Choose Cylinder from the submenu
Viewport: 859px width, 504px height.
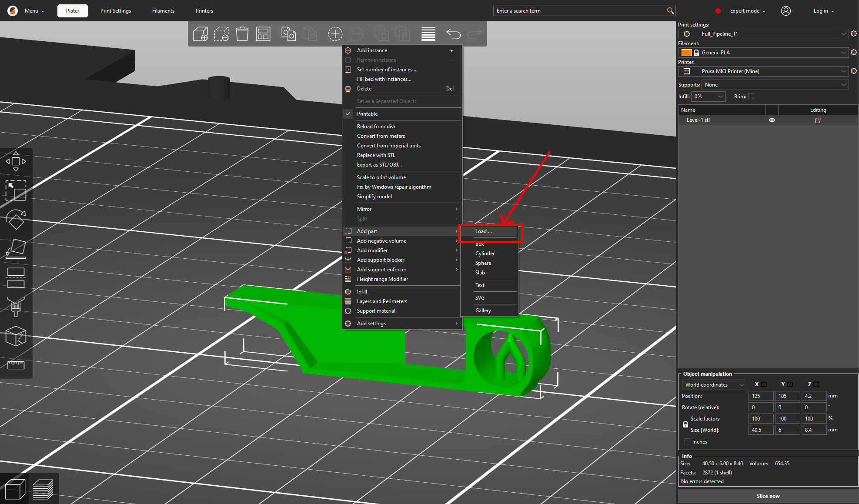490,254
